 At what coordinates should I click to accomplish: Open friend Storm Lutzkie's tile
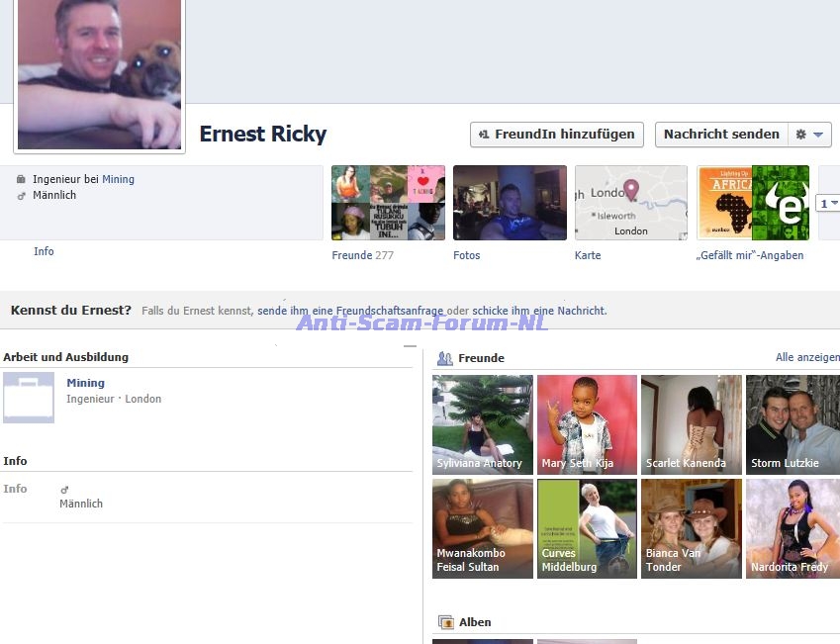click(x=793, y=424)
